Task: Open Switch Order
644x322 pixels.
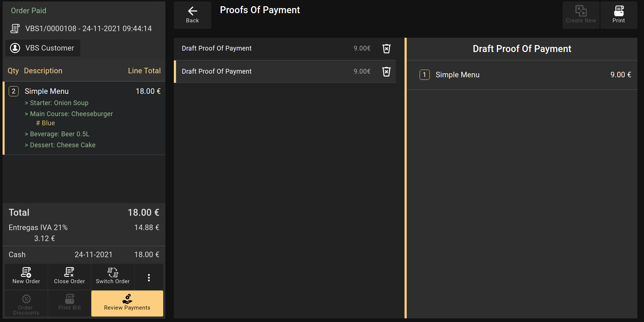Action: (x=113, y=277)
